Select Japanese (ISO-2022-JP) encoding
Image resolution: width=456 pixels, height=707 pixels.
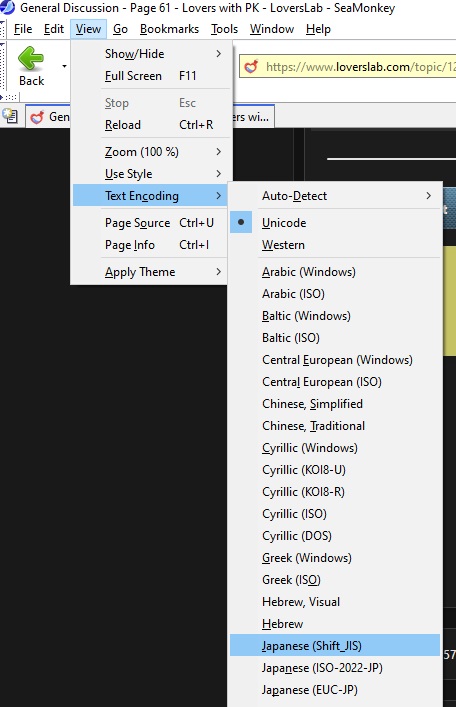click(335, 668)
